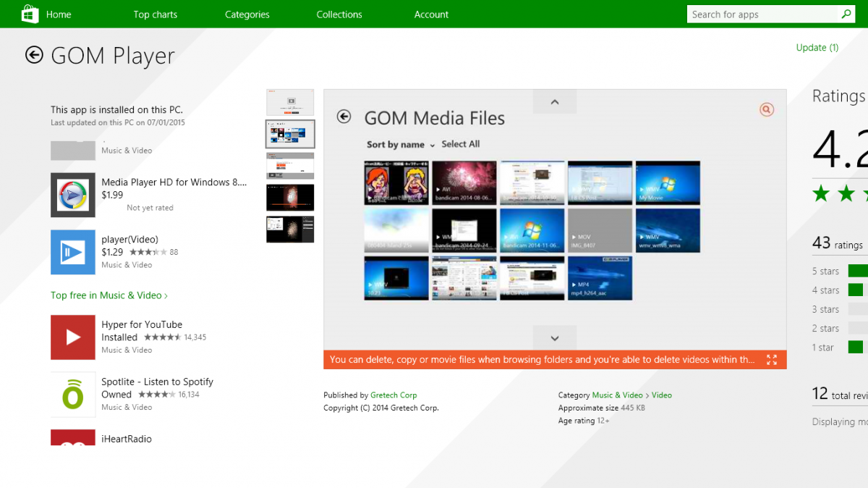This screenshot has height=488, width=868.
Task: Open the Spotlite app icon
Action: tap(73, 395)
